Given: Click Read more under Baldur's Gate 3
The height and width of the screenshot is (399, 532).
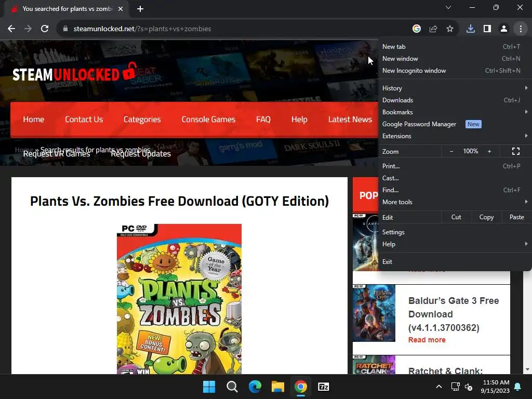Looking at the screenshot, I should 427,340.
